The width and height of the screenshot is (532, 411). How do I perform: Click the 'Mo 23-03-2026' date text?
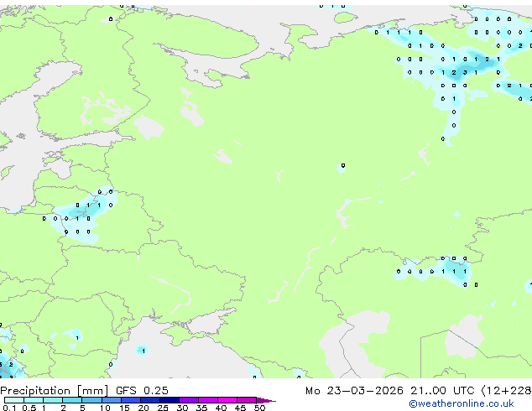tap(355, 391)
